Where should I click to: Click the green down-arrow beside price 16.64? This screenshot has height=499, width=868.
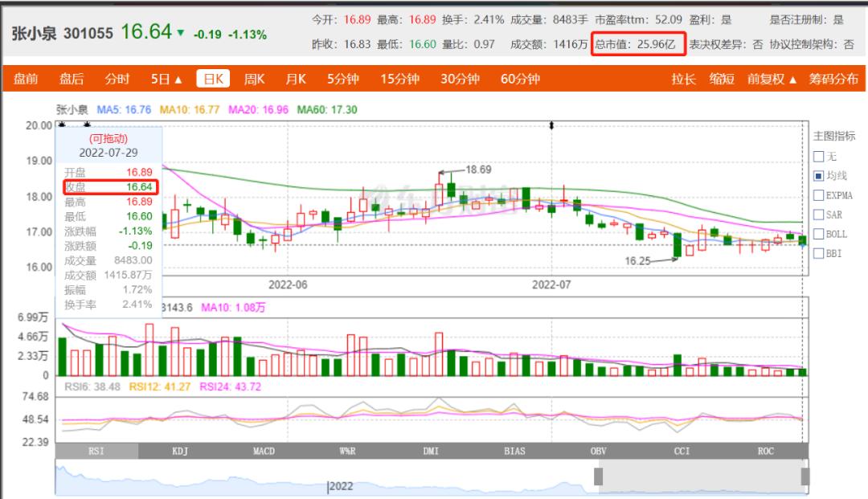180,34
